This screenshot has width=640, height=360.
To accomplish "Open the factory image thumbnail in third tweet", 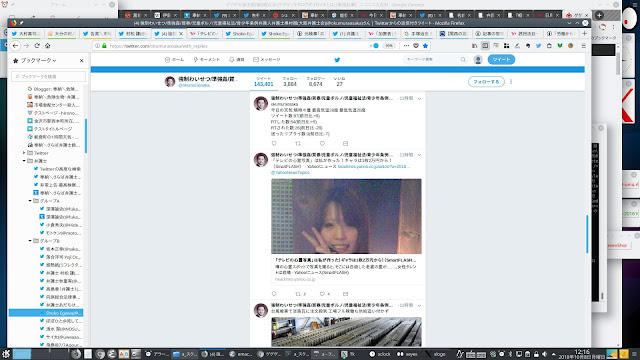I will coord(346,332).
